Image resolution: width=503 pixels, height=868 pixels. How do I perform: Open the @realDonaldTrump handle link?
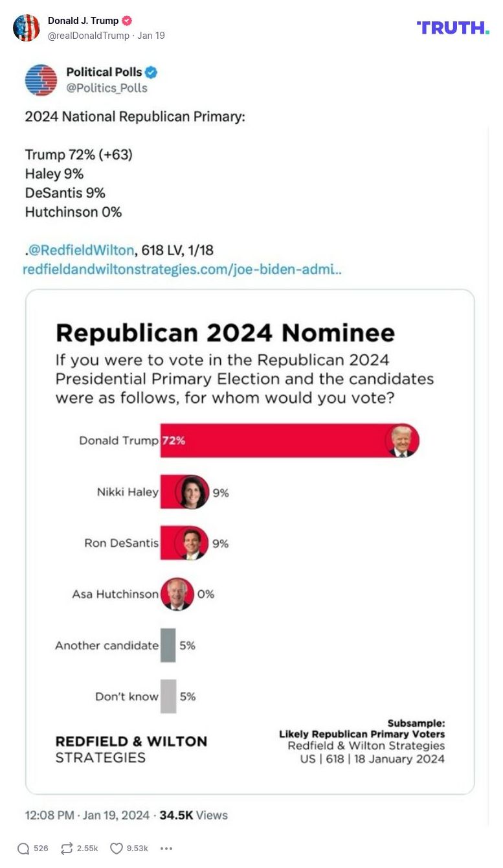click(89, 36)
